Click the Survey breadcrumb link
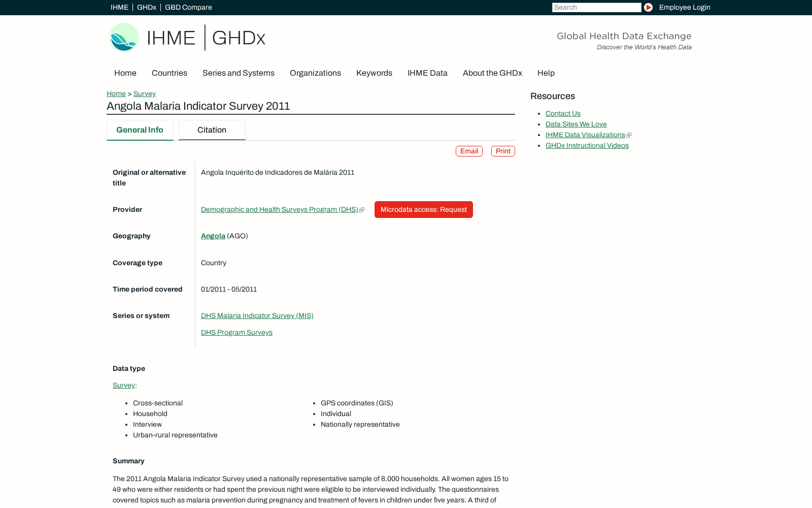 tap(145, 93)
